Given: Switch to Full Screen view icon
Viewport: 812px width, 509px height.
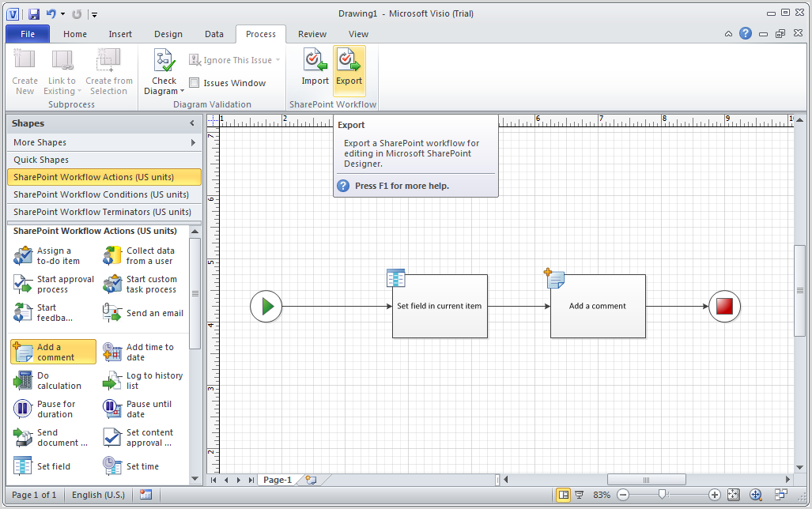Looking at the screenshot, I should click(580, 495).
